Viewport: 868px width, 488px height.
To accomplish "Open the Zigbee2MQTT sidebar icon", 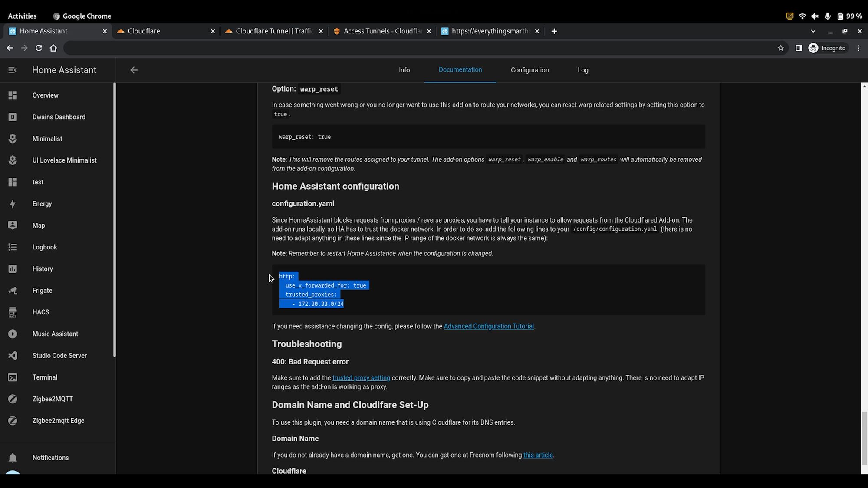I will (13, 399).
